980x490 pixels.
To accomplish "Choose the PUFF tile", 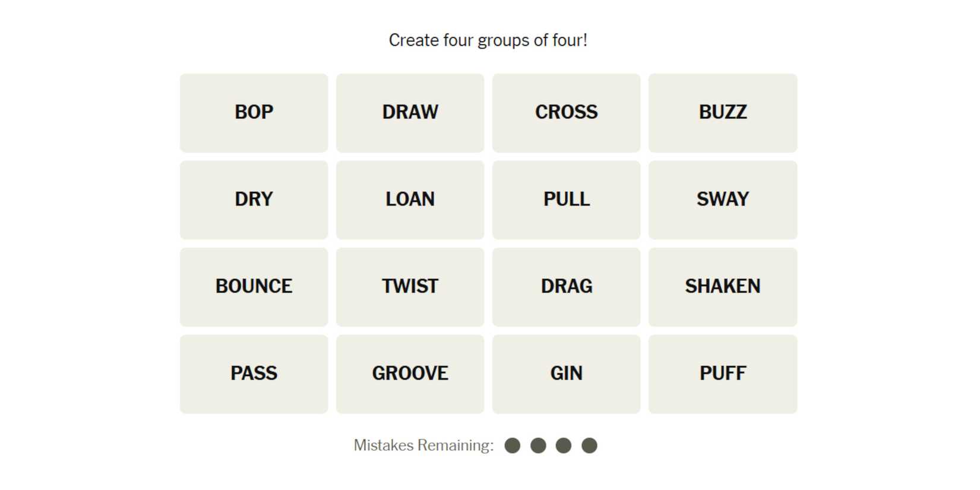I will 722,374.
